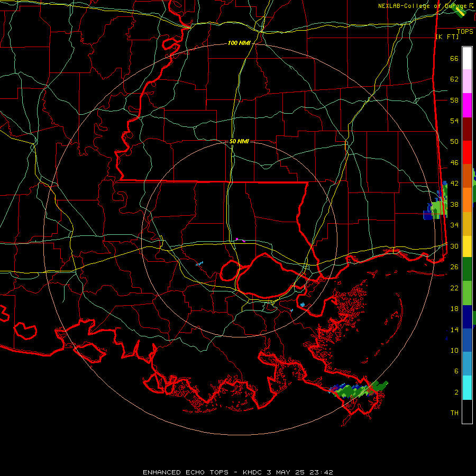Click the ENHANCED ECHO TOPS caption text

click(x=186, y=472)
